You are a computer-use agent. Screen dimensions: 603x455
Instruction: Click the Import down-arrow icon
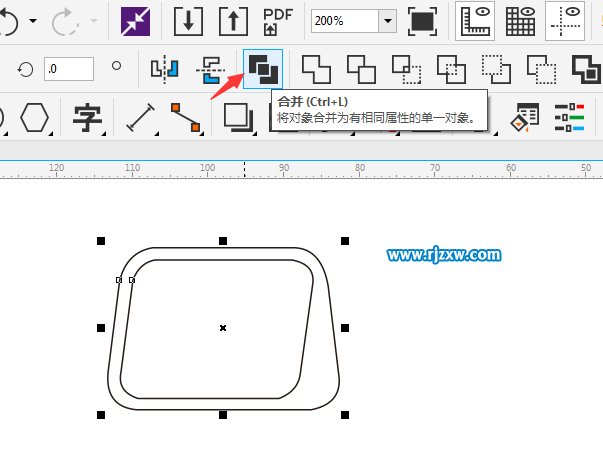[189, 20]
